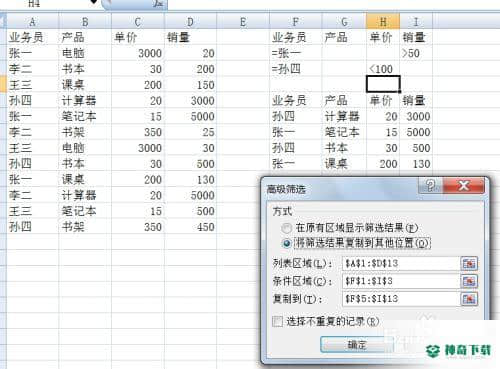Click the formula bar fx icon
500x369 pixels.
158,3
